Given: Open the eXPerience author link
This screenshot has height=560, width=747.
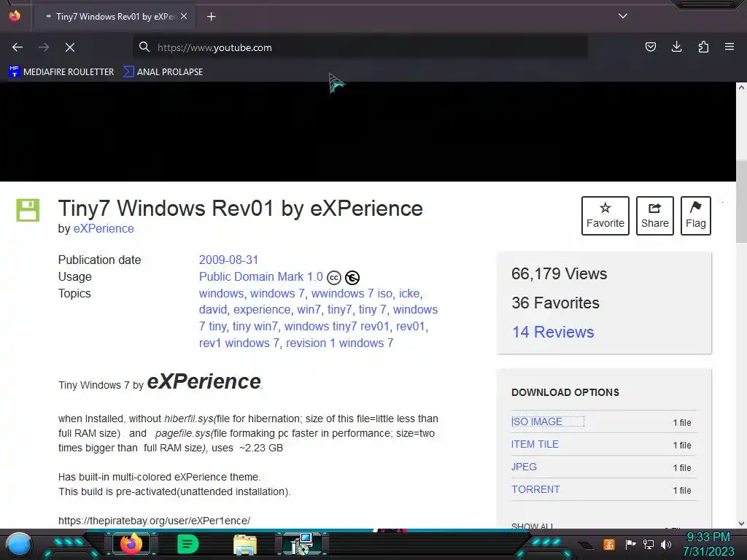Looking at the screenshot, I should [104, 228].
